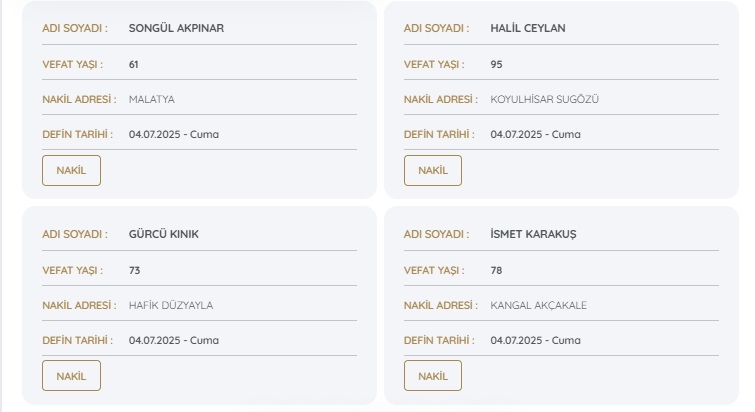Click burial date in Gürcü Kınık card

[x=174, y=340]
